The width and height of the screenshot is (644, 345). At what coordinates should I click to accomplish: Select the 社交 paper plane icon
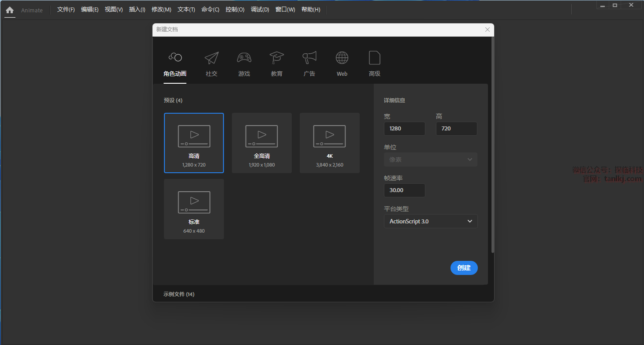coord(212,58)
